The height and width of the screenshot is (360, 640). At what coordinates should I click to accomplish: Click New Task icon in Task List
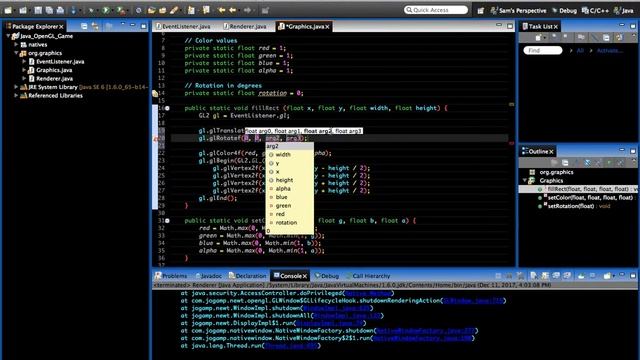(538, 38)
